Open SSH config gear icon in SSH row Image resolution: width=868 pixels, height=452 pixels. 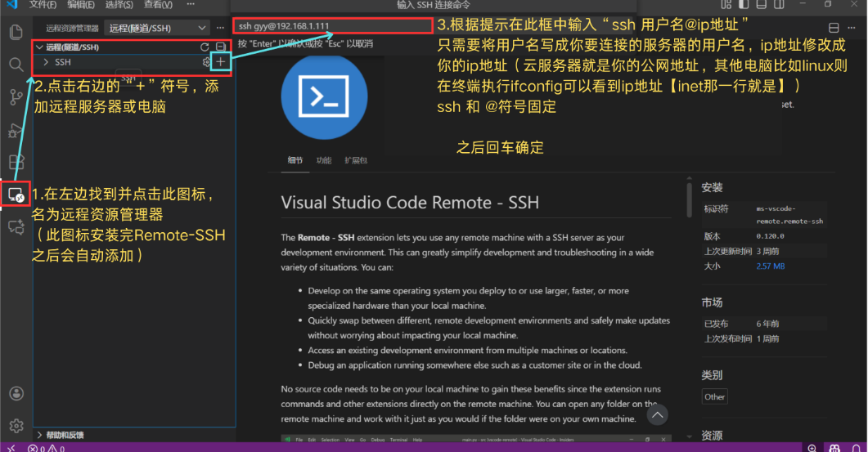click(x=206, y=62)
